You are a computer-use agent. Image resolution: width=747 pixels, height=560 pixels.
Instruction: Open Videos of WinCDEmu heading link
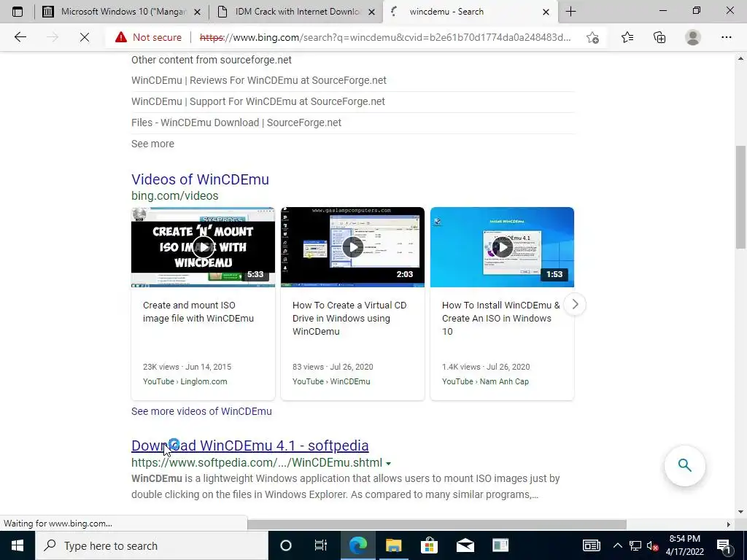(x=200, y=179)
